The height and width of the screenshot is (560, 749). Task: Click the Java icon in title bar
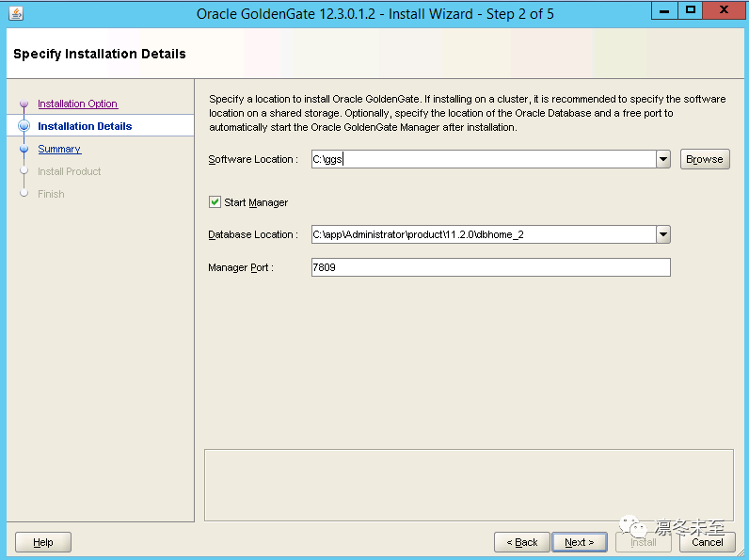[x=16, y=13]
